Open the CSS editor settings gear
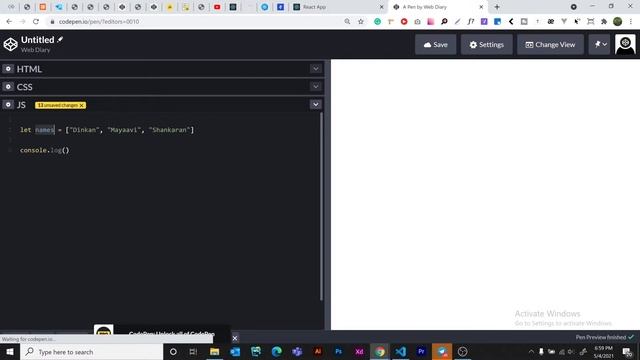 point(8,87)
